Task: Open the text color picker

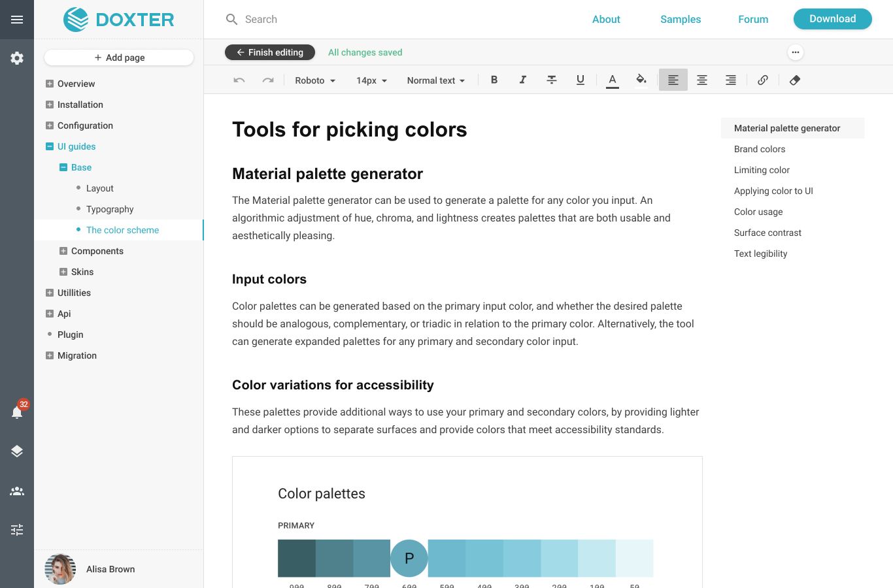Action: click(612, 80)
